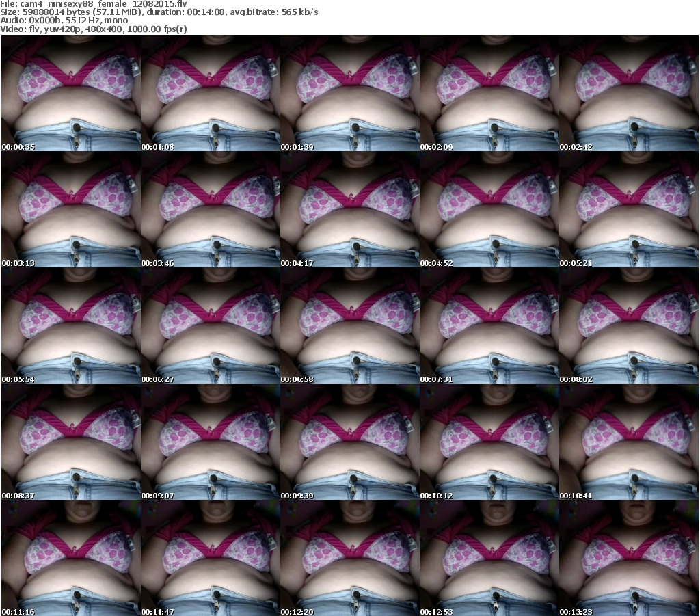Click the 'File:' name line in header
This screenshot has width=700, height=616.
click(x=94, y=4)
